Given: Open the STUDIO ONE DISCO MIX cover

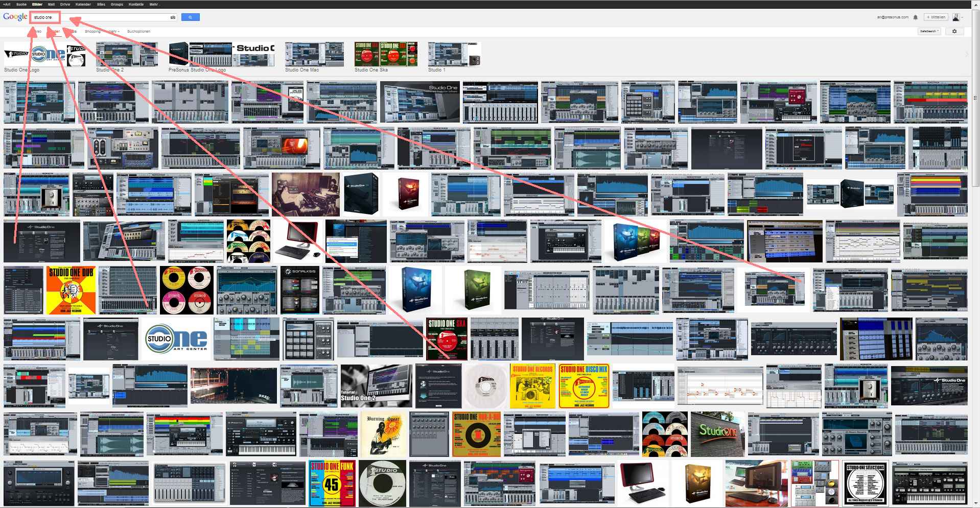Looking at the screenshot, I should [x=584, y=385].
